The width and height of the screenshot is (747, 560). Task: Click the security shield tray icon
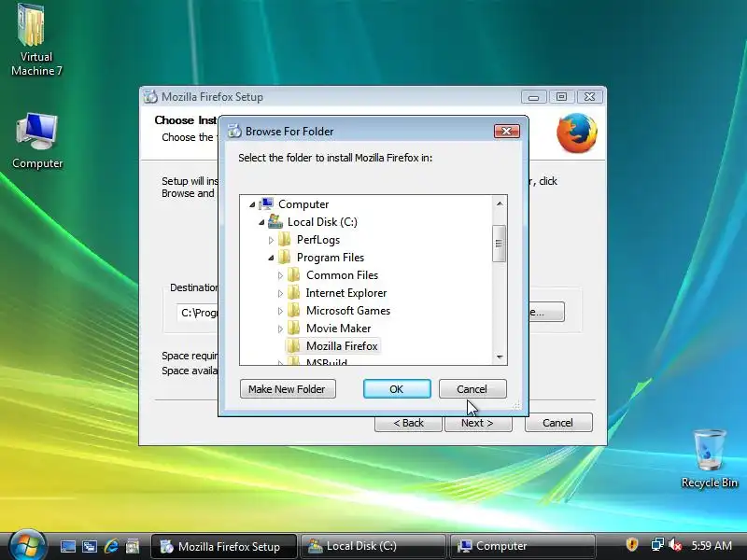(632, 544)
